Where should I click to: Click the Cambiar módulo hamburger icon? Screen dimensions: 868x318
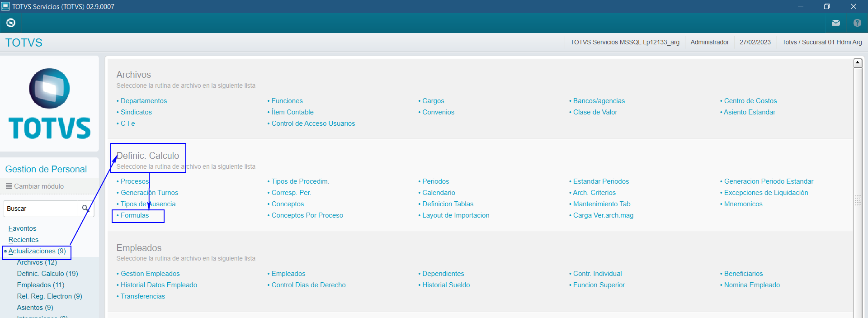9,186
